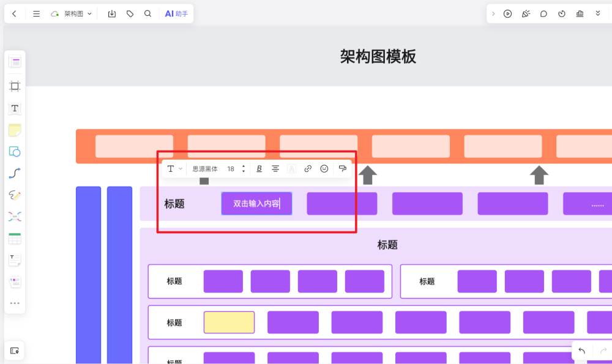The height and width of the screenshot is (364, 612).
Task: Pick the sticky note tool
Action: click(x=15, y=130)
